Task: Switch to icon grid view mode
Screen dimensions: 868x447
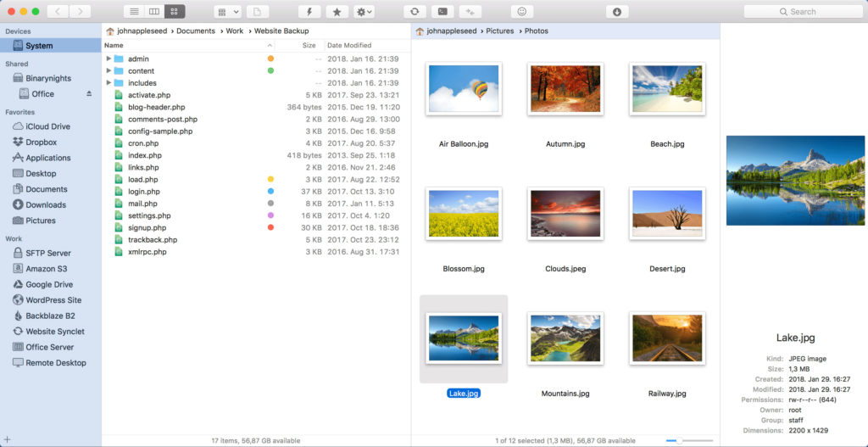Action: [x=175, y=12]
